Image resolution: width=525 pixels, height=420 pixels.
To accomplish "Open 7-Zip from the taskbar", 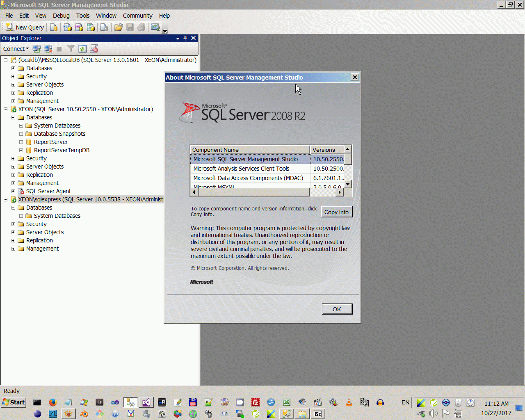I will tap(318, 414).
